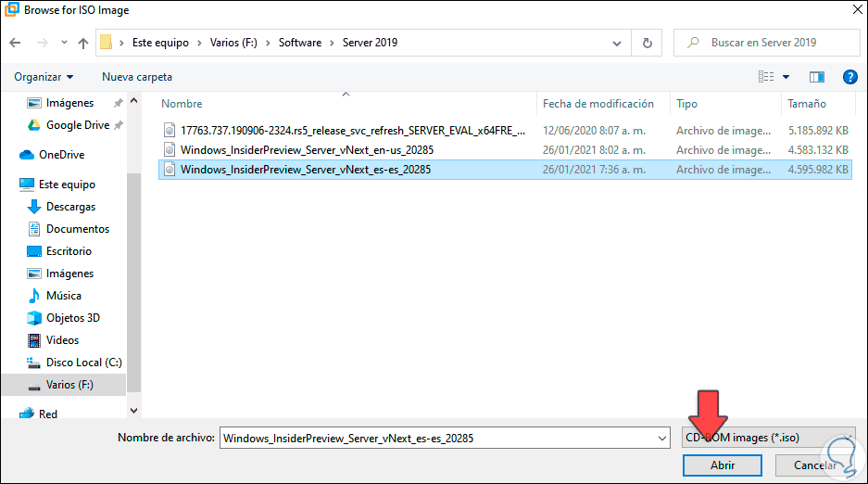Click the size value 4.583.132 KB
The image size is (868, 484).
(818, 150)
